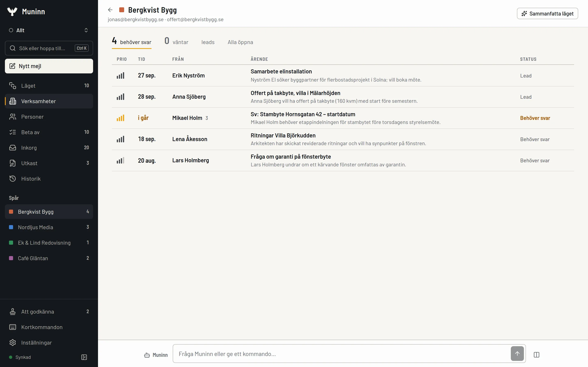The width and height of the screenshot is (588, 367).
Task: Open Inställningar settings
Action: click(x=49, y=343)
